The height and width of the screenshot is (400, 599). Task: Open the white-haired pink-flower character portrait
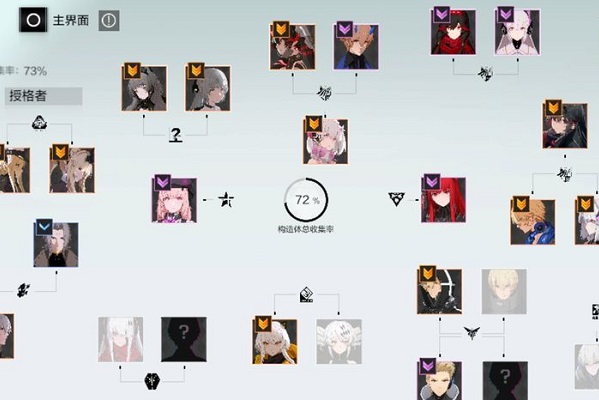325,141
